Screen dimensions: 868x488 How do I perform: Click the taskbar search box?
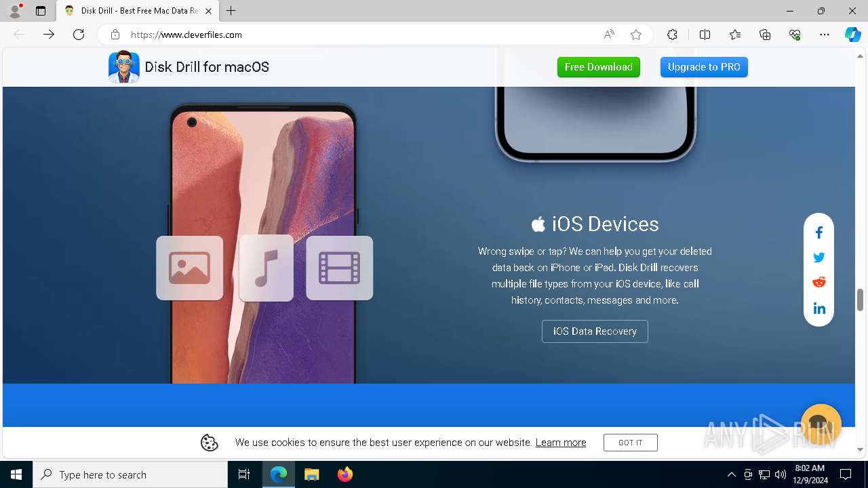click(130, 474)
